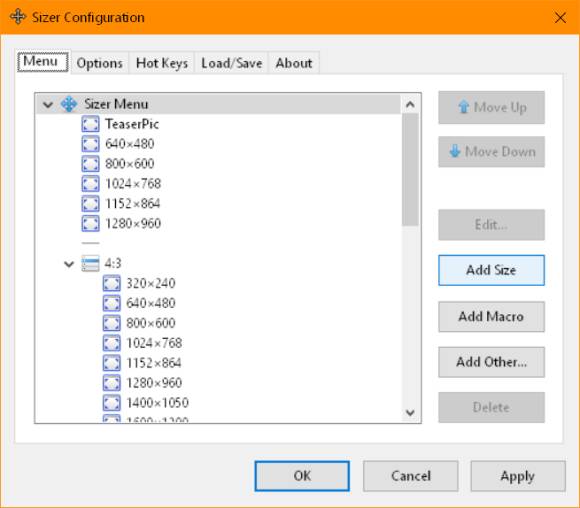Open the Load/Save tab
The image size is (580, 508).
pos(232,63)
